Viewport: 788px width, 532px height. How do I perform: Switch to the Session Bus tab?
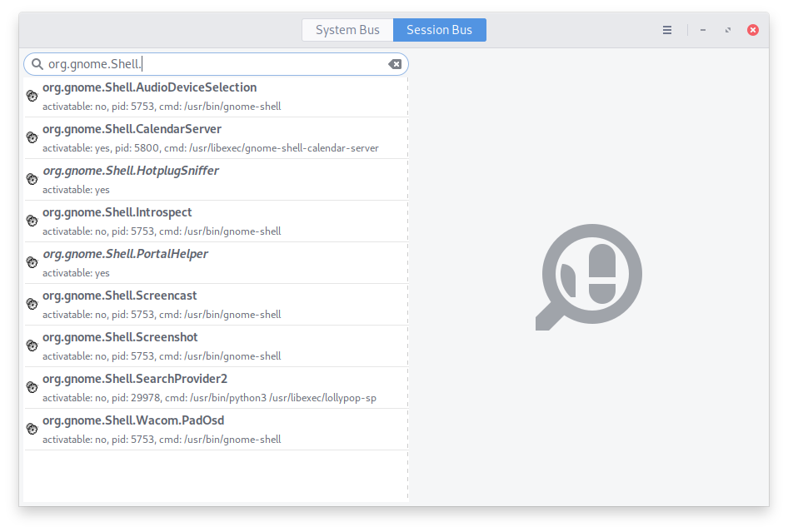[x=440, y=29]
